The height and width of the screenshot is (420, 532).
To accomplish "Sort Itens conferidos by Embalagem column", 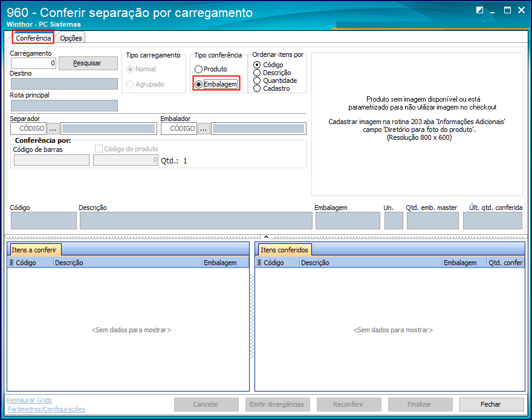I will [465, 263].
